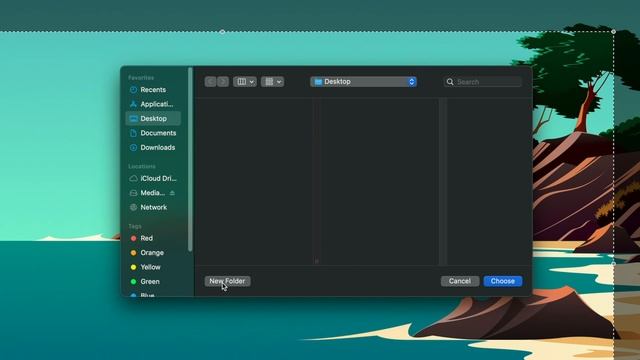The height and width of the screenshot is (360, 640).
Task: Click the Applications icon in sidebar
Action: pos(133,104)
